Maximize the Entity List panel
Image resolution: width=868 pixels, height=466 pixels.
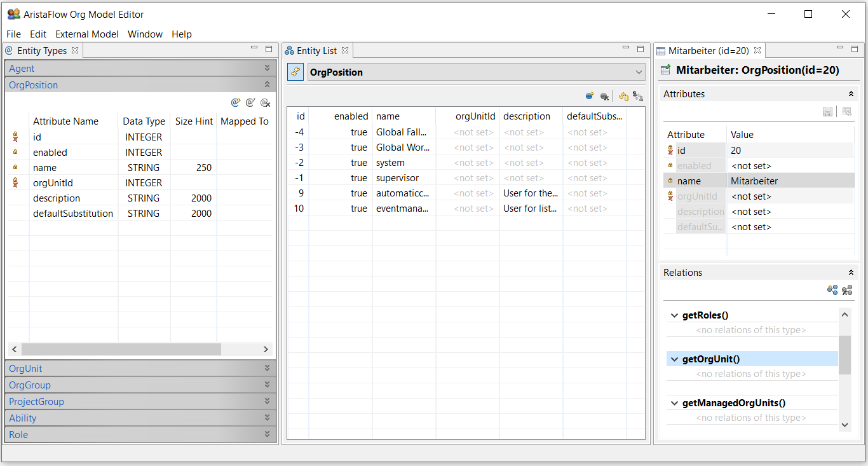pos(641,48)
